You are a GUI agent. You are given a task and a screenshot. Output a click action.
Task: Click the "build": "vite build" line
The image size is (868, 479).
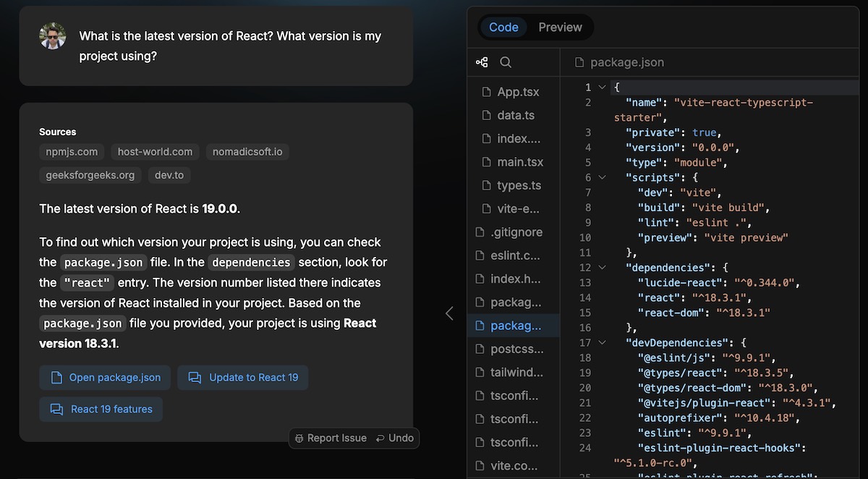[704, 208]
